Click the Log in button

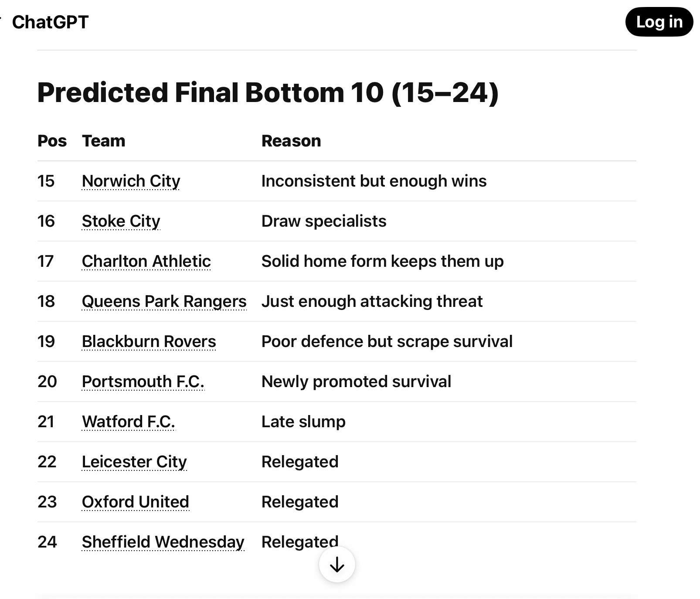[x=659, y=22]
